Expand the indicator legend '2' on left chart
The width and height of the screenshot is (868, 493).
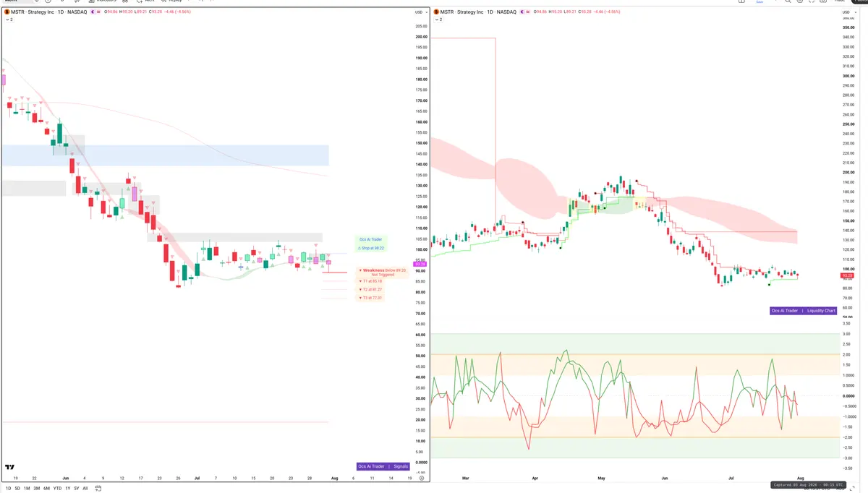tap(9, 20)
